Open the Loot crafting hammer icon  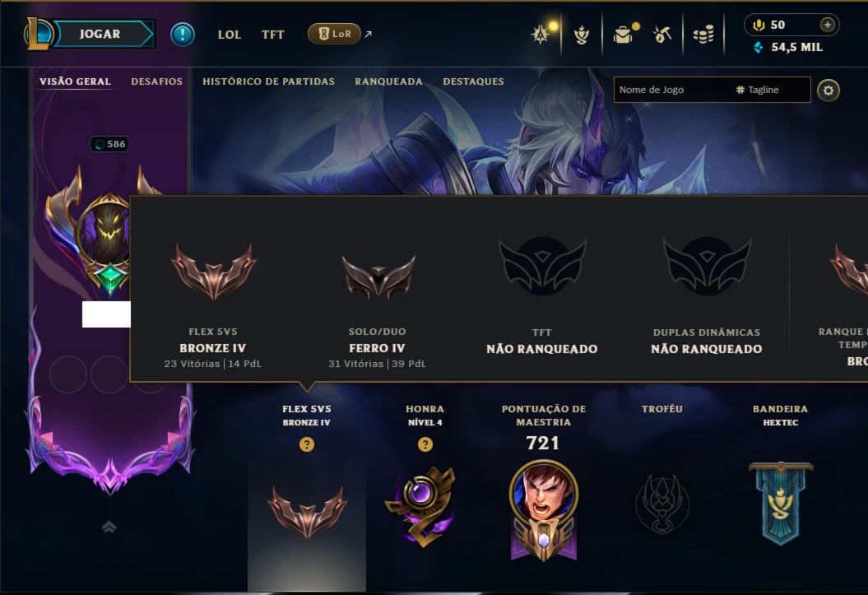[x=662, y=35]
